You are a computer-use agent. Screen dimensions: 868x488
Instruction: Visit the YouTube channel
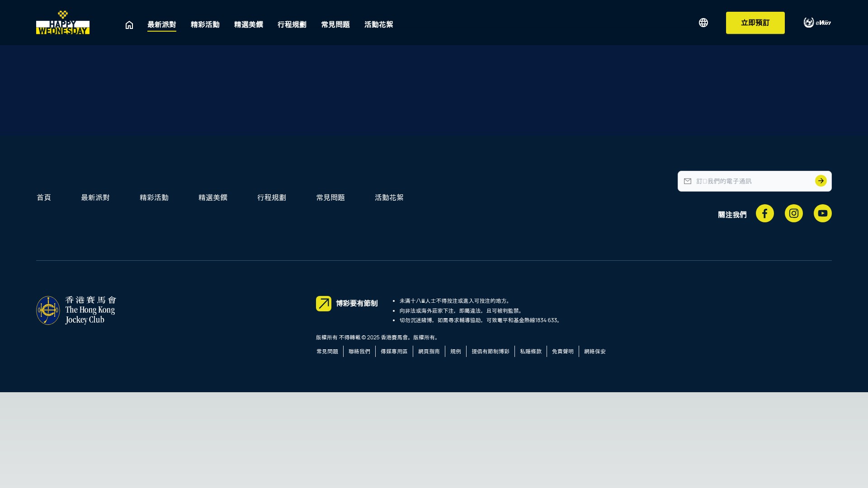823,213
